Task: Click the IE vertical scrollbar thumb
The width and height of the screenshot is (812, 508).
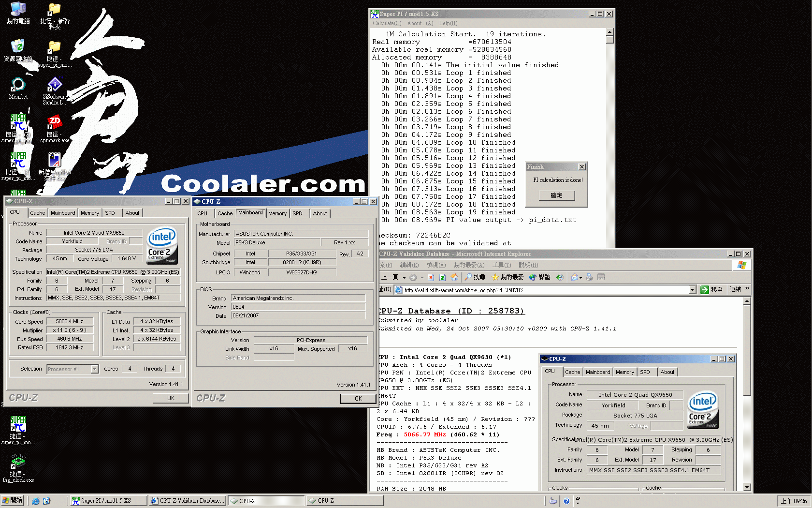Action: click(x=747, y=351)
